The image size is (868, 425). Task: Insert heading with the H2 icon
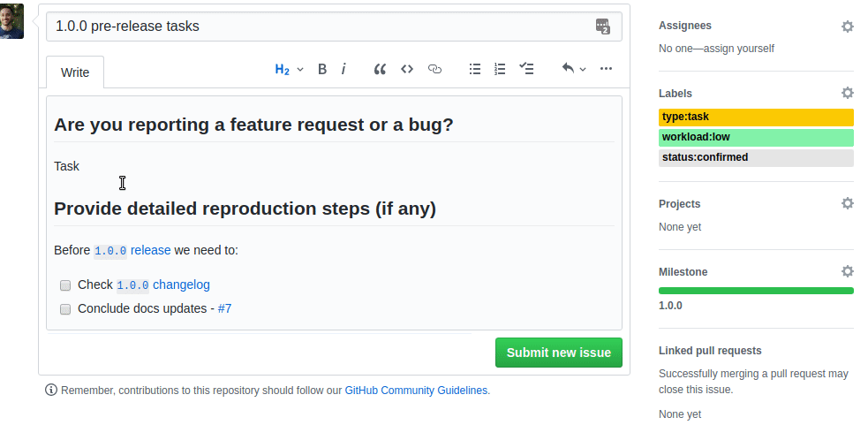(x=283, y=69)
